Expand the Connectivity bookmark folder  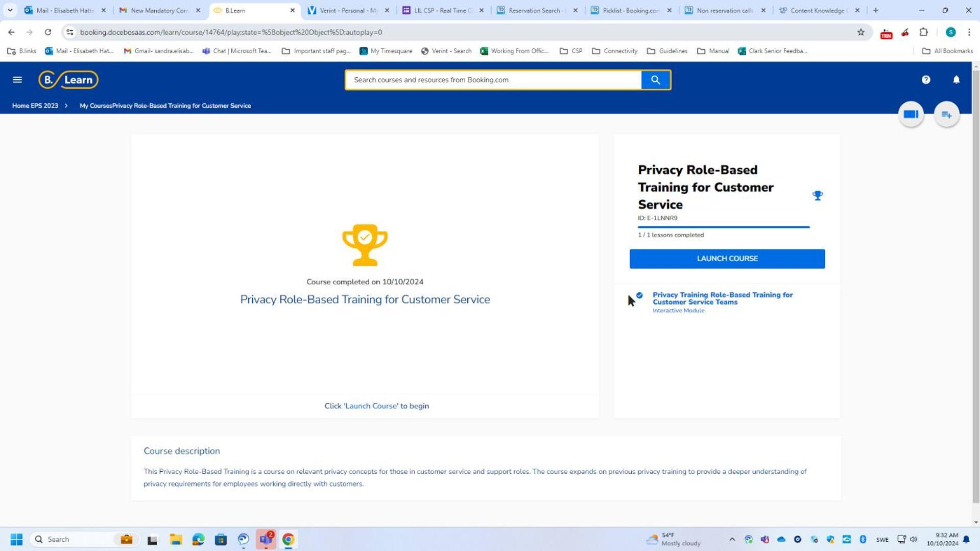click(614, 51)
